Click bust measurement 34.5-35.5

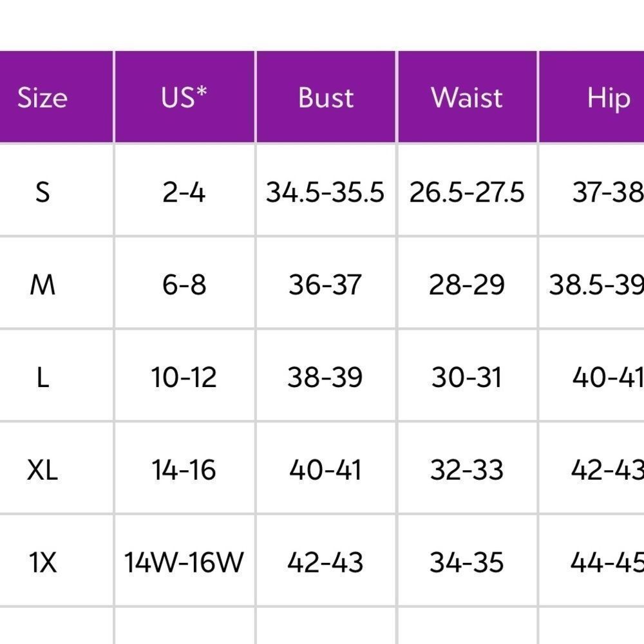(x=325, y=192)
